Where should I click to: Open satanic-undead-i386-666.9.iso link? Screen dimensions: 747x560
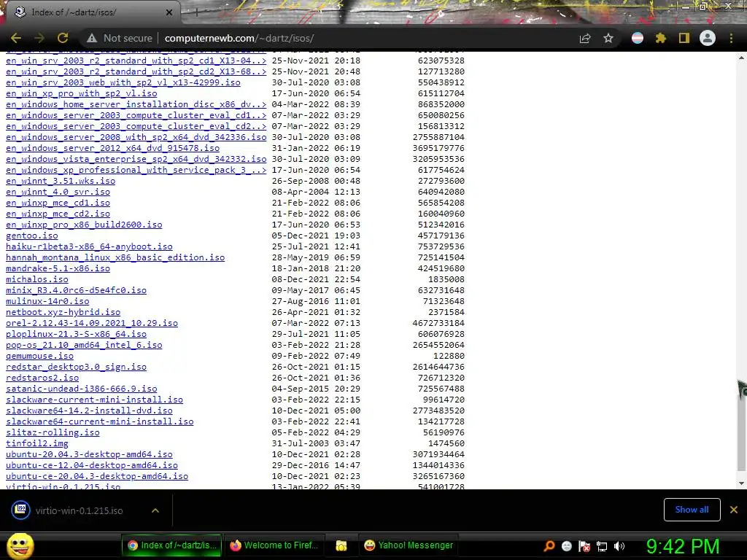click(82, 389)
